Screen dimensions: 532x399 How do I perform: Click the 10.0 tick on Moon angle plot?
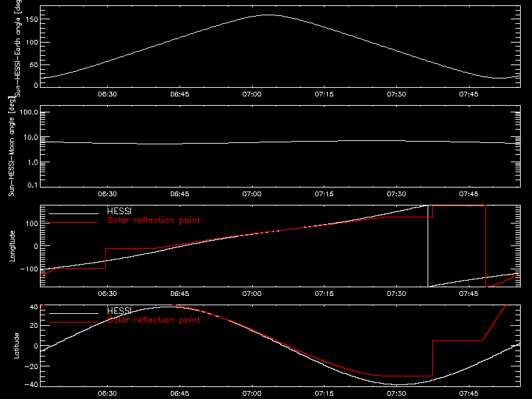point(31,137)
